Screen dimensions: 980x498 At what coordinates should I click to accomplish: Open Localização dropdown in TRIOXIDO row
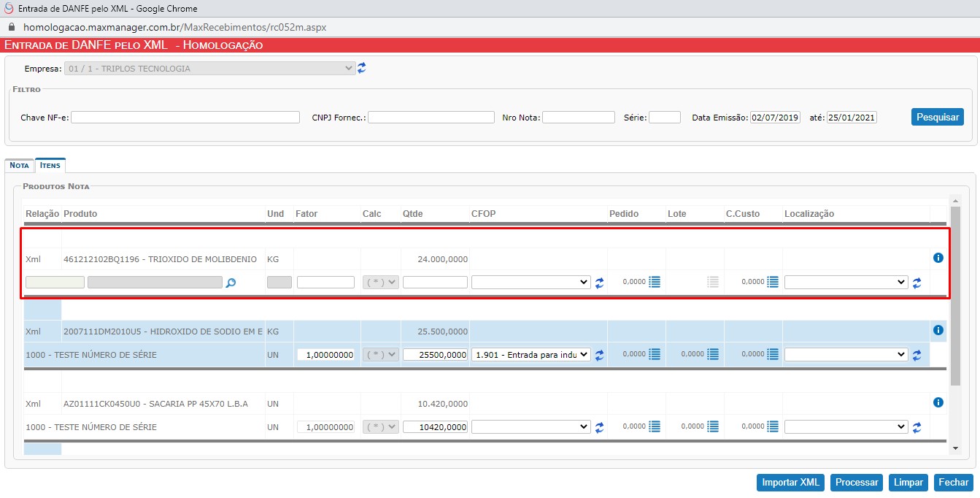click(x=846, y=283)
